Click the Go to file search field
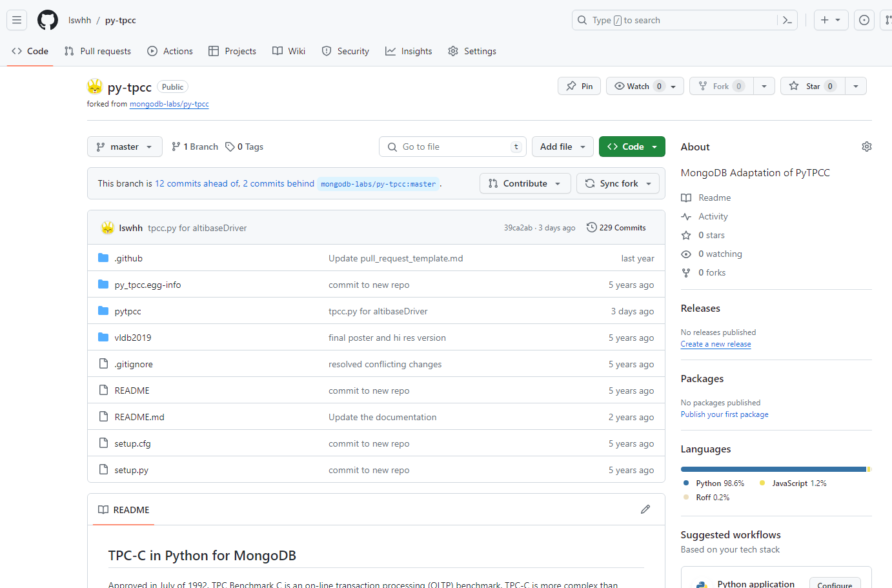 click(x=452, y=147)
